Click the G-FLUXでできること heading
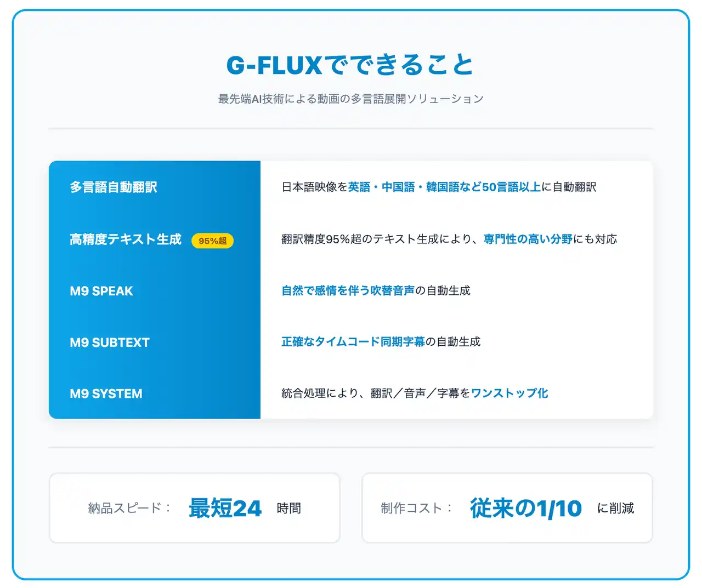 (350, 65)
